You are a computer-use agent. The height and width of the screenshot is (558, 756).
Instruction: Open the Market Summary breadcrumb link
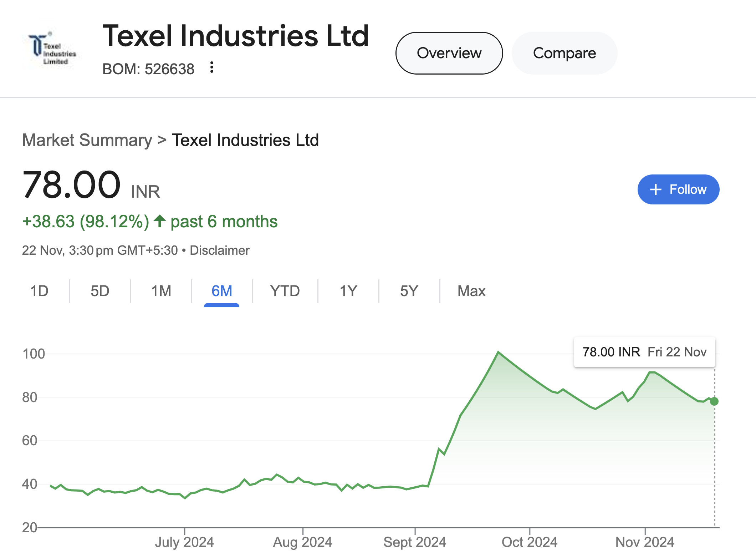(87, 140)
